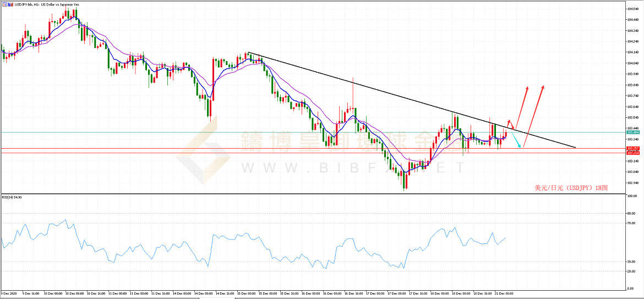This screenshot has height=299, width=644.
Task: Click the 100.00 level on the RSI scale
Action: [x=632, y=196]
